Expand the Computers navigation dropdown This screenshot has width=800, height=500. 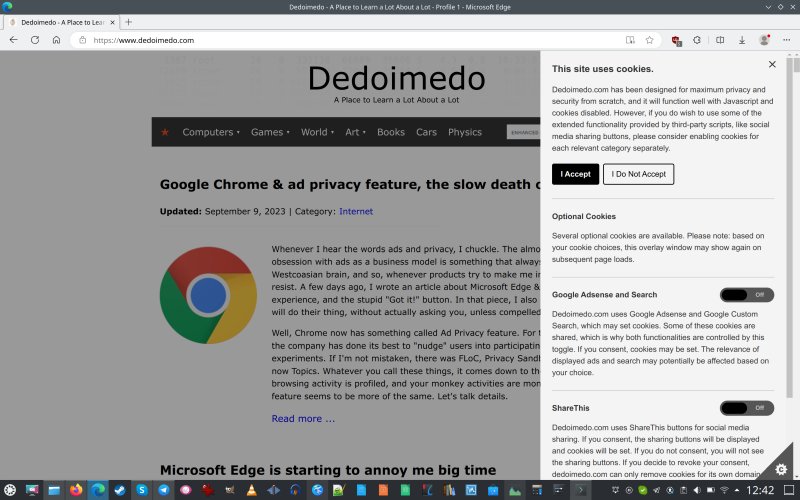211,132
